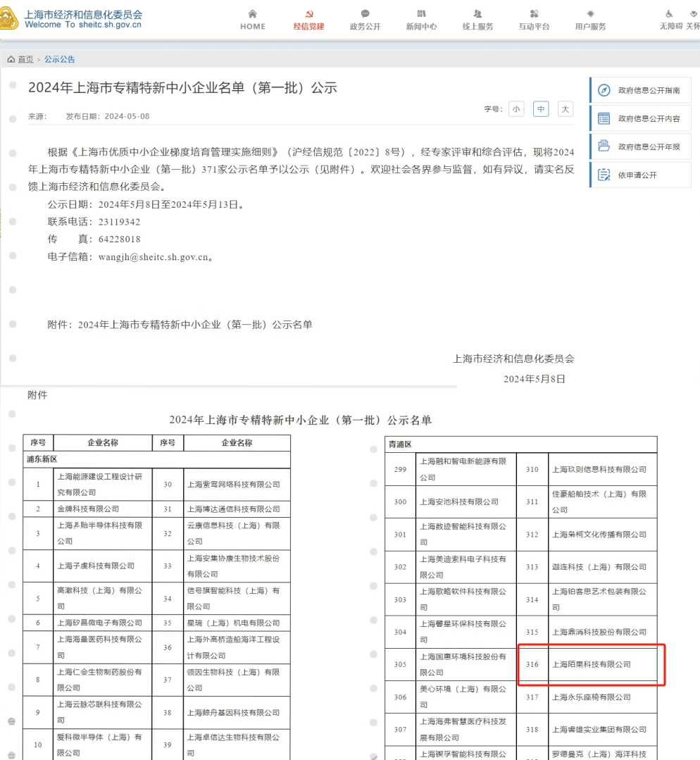The image size is (700, 760).
Task: Open the HOME house icon
Action: pyautogui.click(x=253, y=13)
